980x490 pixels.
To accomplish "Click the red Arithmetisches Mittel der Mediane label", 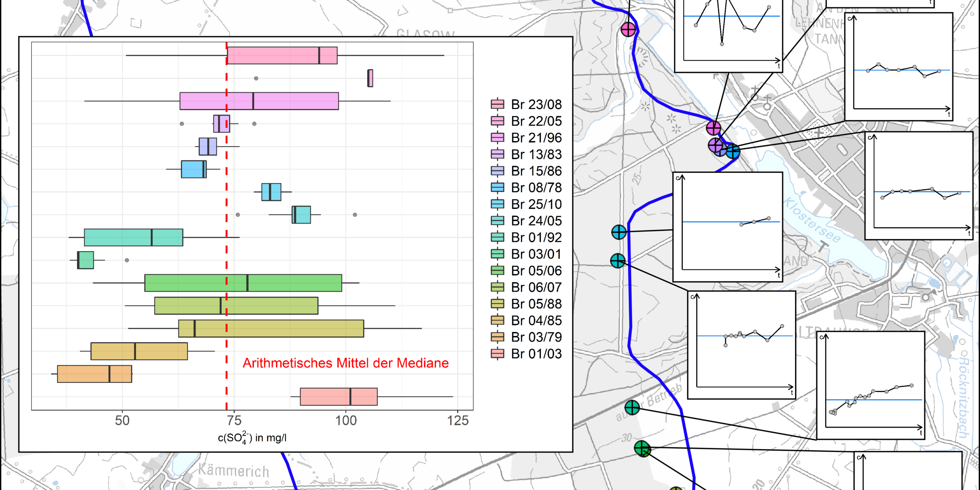I will click(345, 363).
